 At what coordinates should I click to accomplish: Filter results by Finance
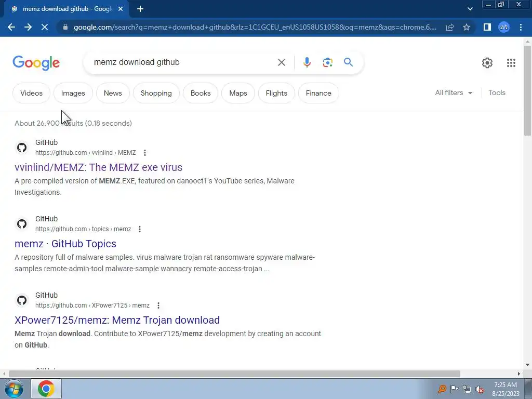[x=318, y=93]
